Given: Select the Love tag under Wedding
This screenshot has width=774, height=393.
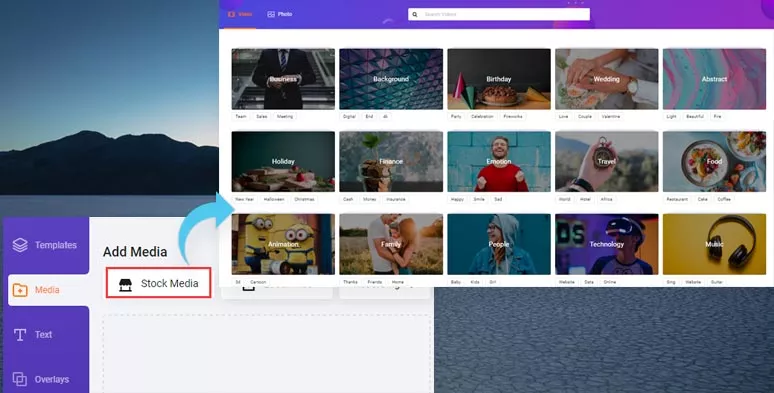Looking at the screenshot, I should [x=564, y=117].
